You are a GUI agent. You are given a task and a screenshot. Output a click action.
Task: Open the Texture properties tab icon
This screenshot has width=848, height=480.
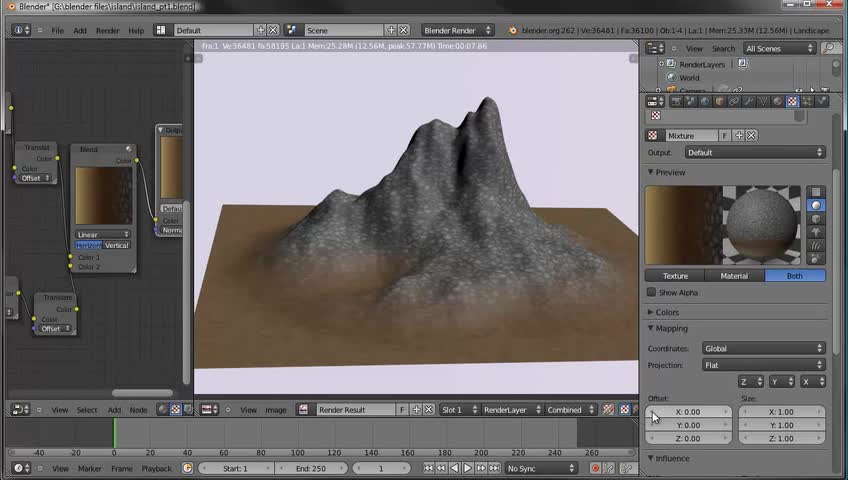point(792,101)
